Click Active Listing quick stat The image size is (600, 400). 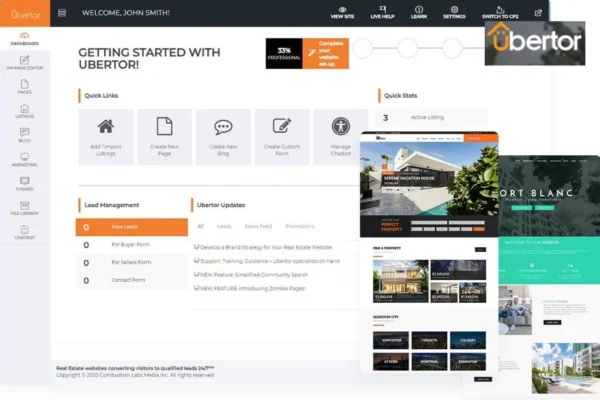point(431,118)
